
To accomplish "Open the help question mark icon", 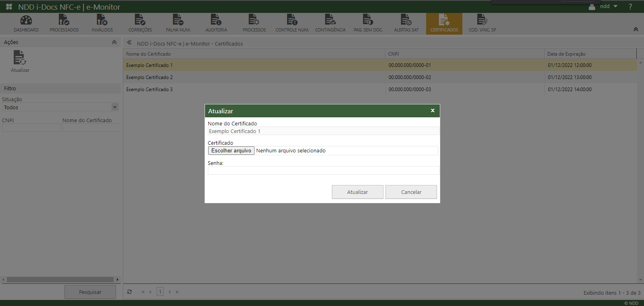I will point(630,7).
